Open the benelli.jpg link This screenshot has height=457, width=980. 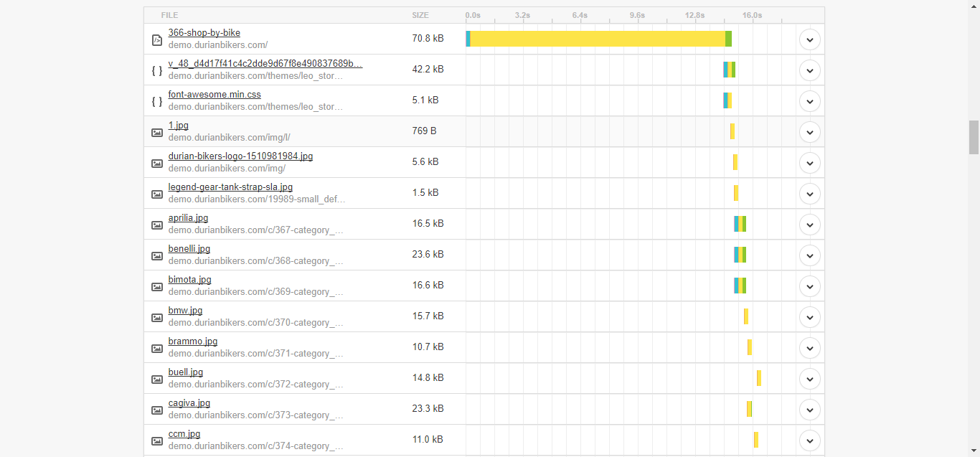(189, 249)
